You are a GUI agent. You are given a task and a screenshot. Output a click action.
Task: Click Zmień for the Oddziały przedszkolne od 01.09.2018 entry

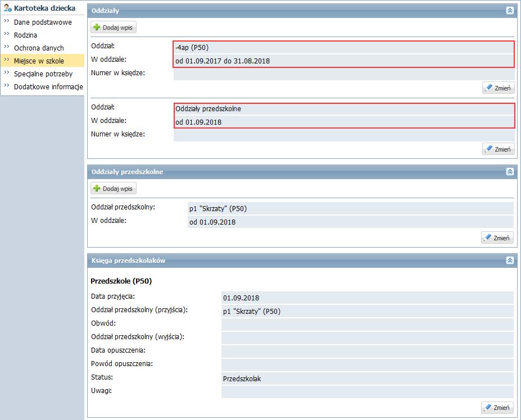point(498,149)
